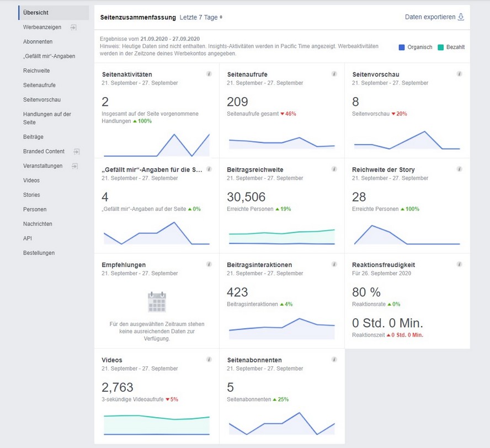Open Bestellungen in the sidebar
The height and width of the screenshot is (448, 490).
click(x=39, y=253)
